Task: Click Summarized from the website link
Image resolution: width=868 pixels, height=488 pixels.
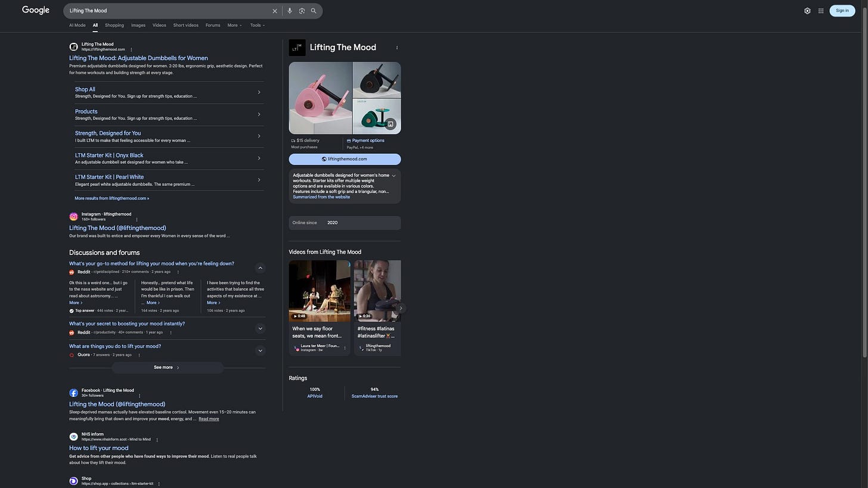Action: tap(321, 197)
